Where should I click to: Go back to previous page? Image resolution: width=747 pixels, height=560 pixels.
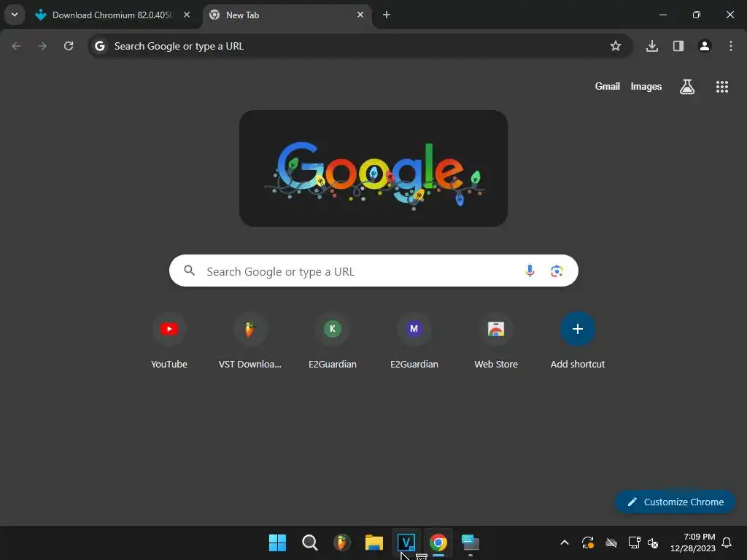[x=16, y=46]
